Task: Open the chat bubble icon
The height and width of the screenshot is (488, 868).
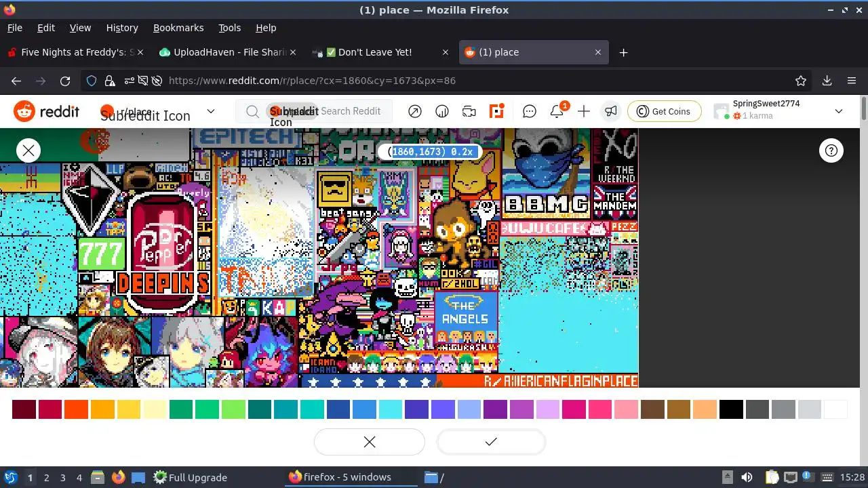Action: 530,111
